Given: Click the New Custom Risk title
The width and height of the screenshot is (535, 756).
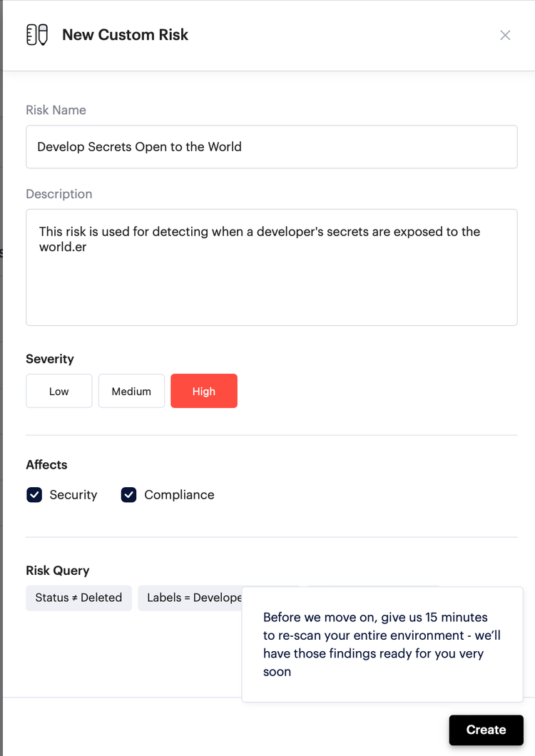Looking at the screenshot, I should [x=126, y=35].
